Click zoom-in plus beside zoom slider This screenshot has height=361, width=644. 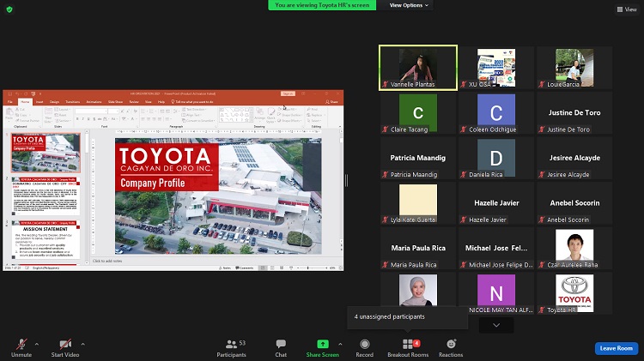327,268
